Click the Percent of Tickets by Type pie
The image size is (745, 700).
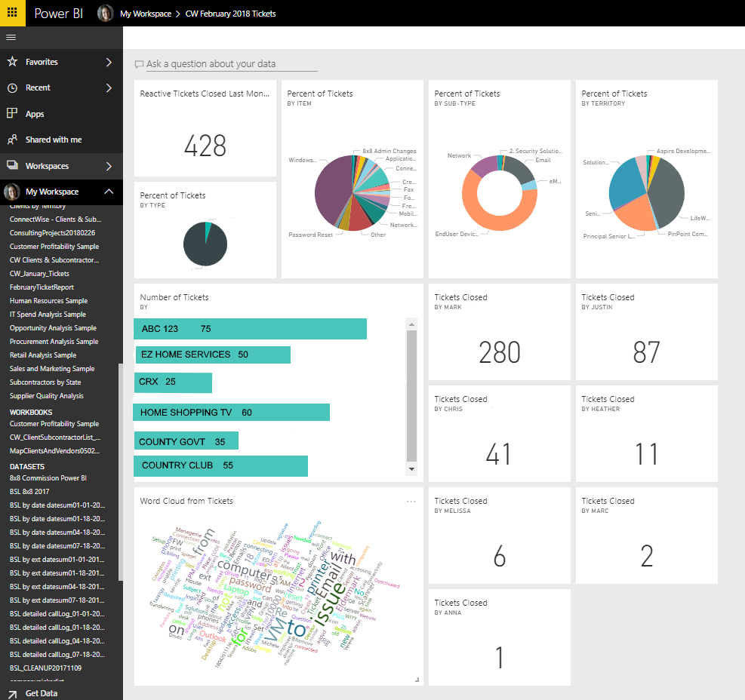tap(205, 244)
